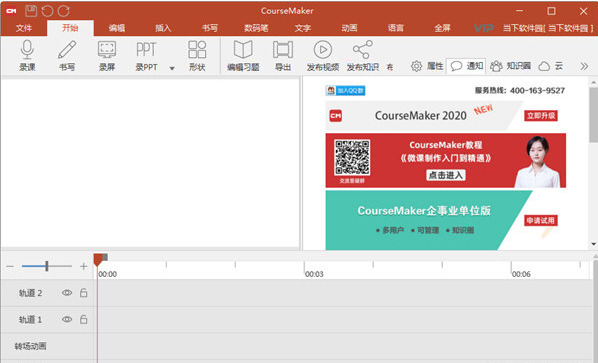
Task: Toggle visibility eye for 轨道 1
Action: [x=67, y=319]
